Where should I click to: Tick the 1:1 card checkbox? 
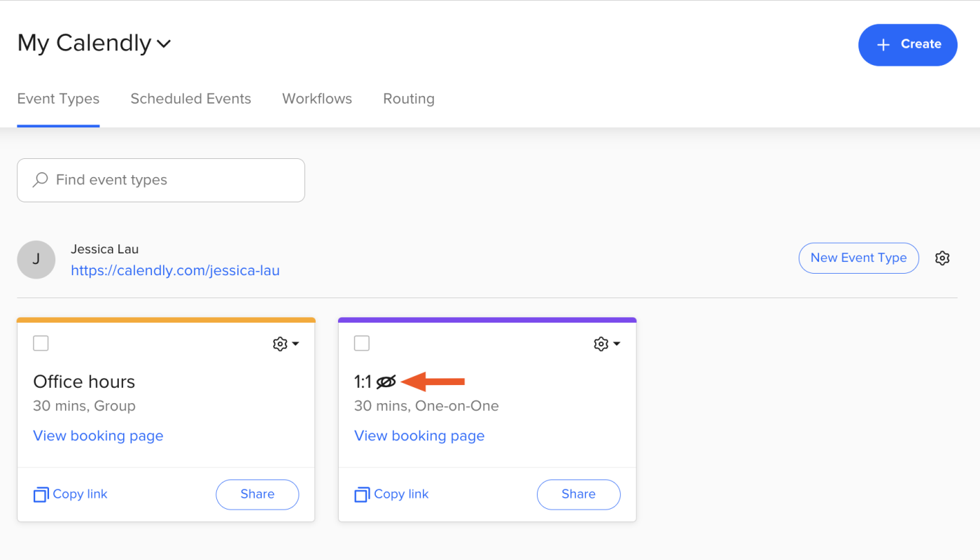pyautogui.click(x=362, y=343)
